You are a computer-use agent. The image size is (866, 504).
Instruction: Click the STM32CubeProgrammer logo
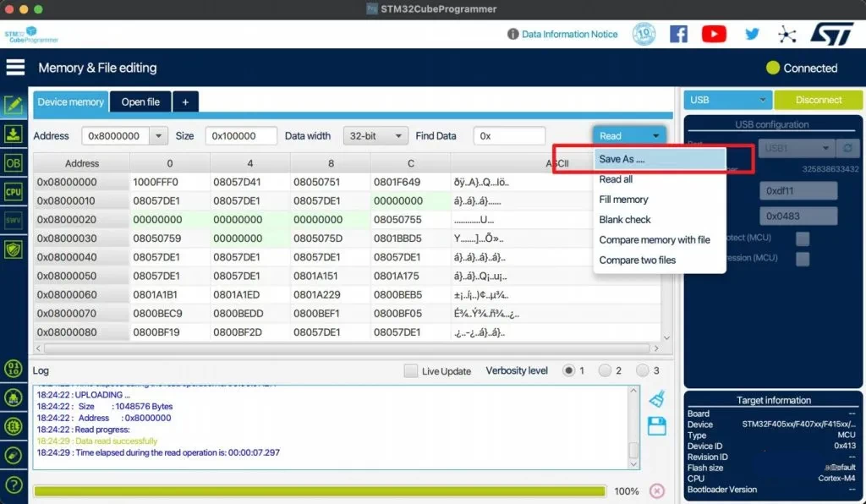[x=31, y=35]
